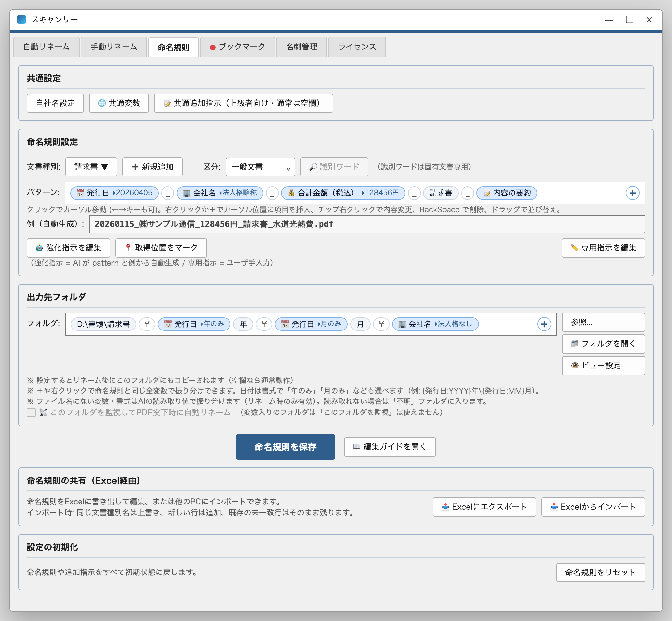Select the 発行日 20260405 pattern chip

pyautogui.click(x=114, y=193)
